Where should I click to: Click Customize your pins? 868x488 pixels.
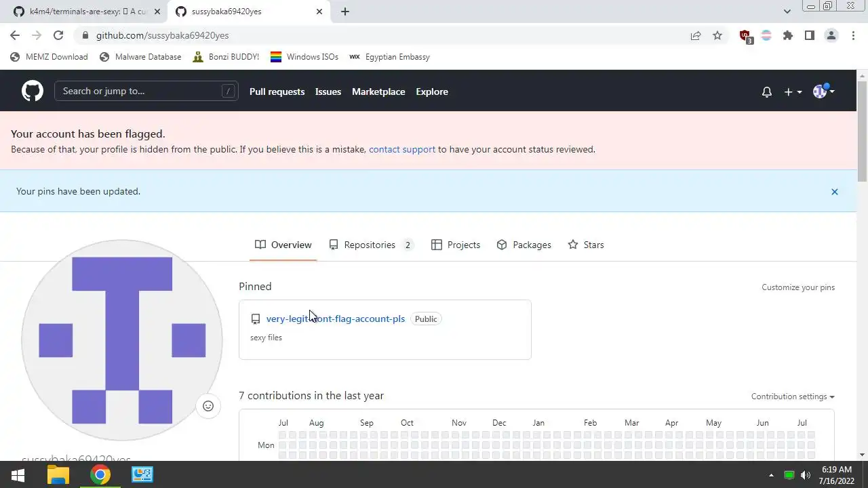[798, 287]
